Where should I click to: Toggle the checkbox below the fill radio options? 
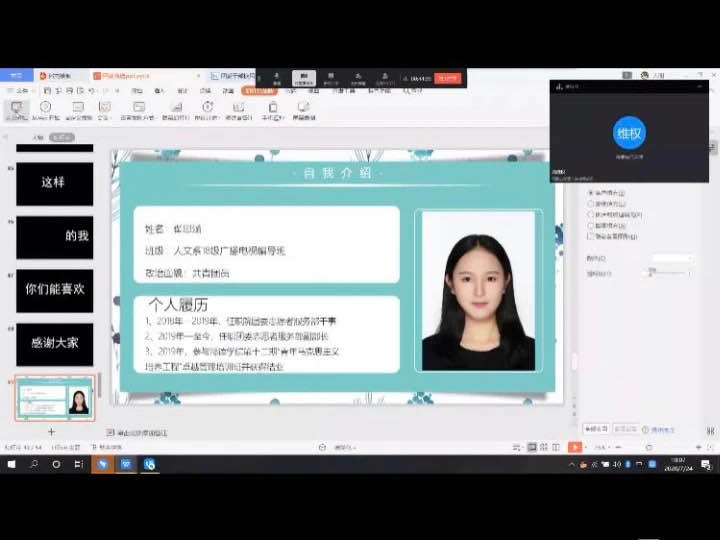[x=591, y=237]
